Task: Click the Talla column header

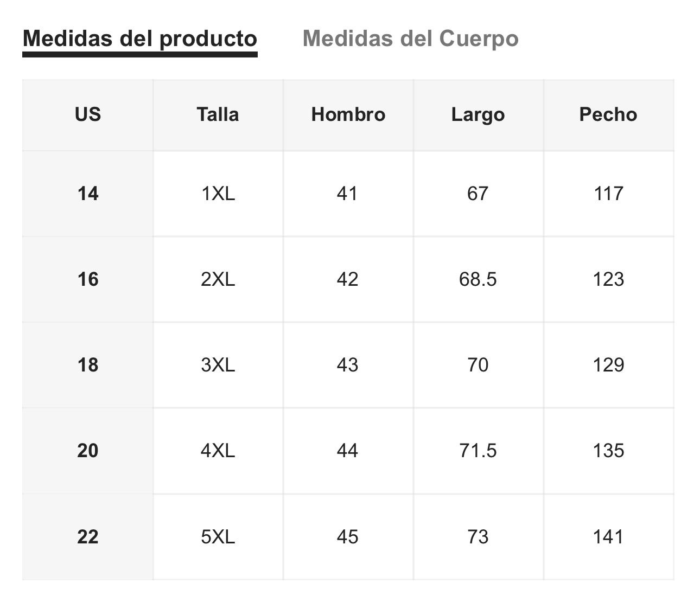Action: [218, 114]
